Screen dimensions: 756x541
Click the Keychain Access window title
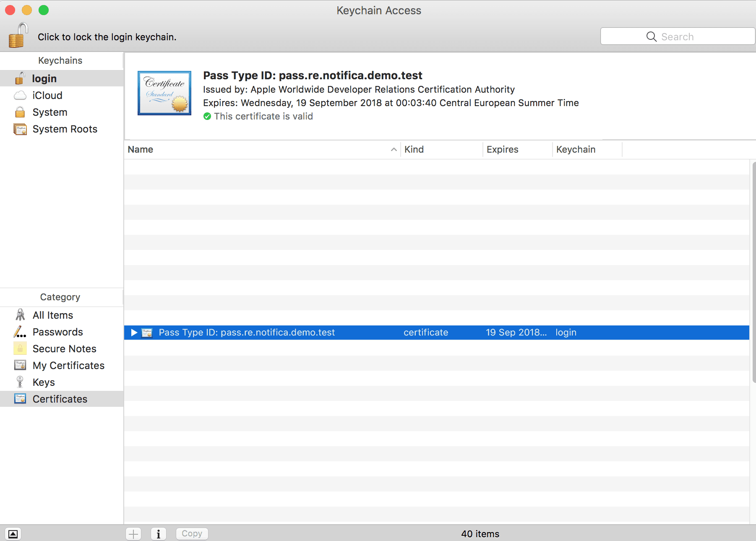(x=378, y=10)
